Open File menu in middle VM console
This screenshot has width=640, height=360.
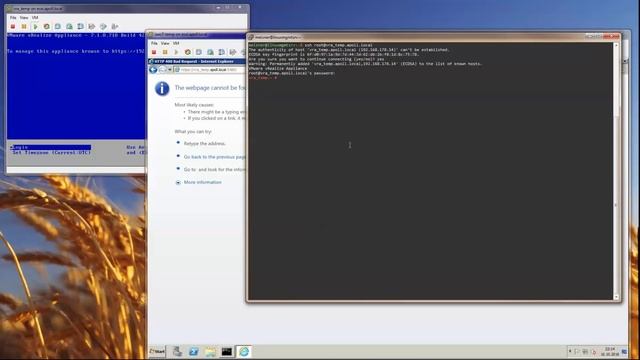click(154, 43)
